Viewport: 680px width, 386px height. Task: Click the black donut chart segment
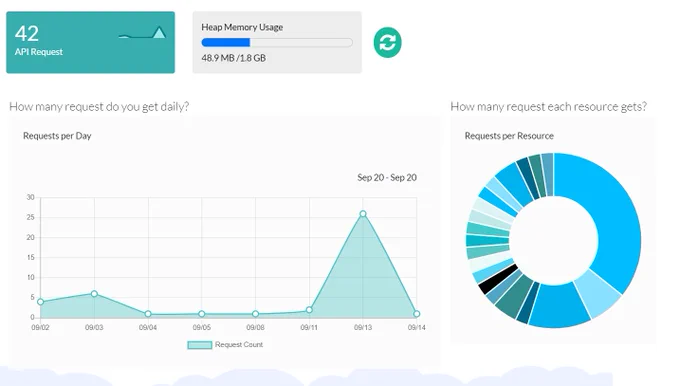(499, 278)
